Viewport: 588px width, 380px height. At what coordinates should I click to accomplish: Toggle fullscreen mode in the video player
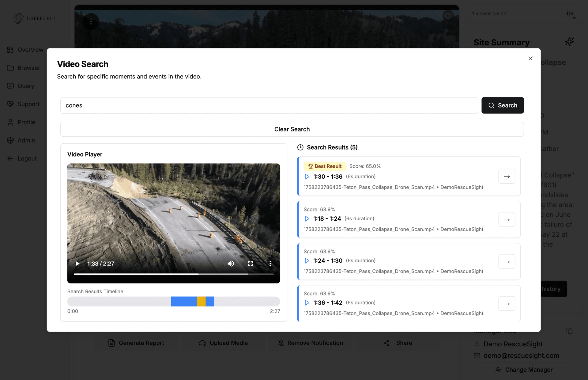251,263
